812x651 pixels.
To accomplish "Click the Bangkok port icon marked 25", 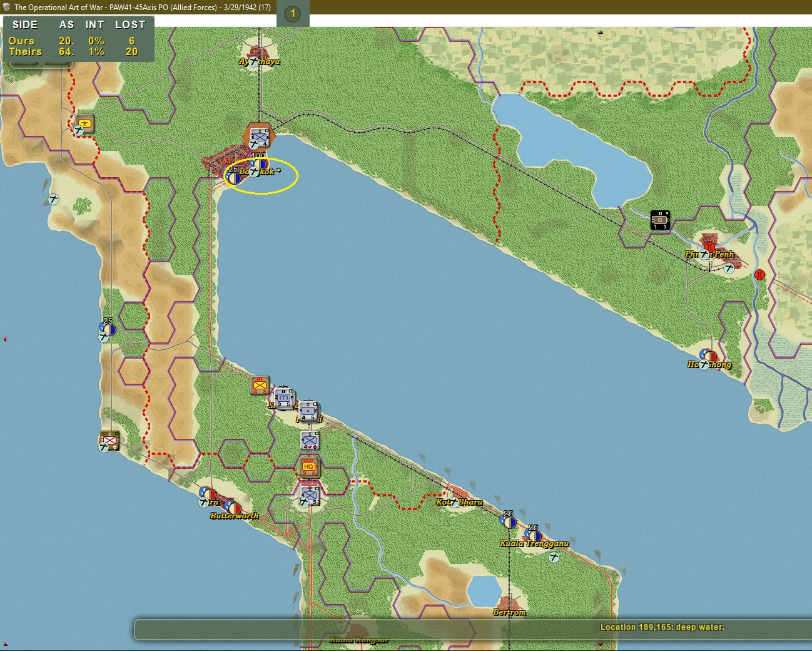I will click(x=235, y=177).
